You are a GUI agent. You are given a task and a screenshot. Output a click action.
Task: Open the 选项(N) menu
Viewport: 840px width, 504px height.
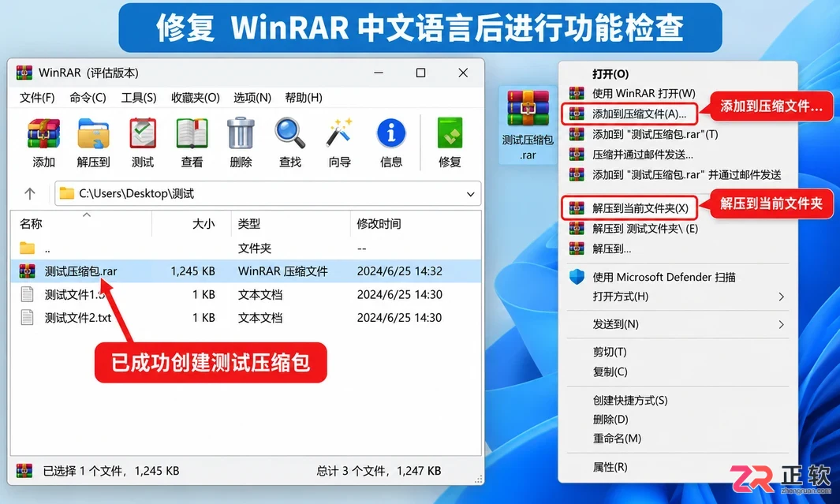pyautogui.click(x=252, y=98)
